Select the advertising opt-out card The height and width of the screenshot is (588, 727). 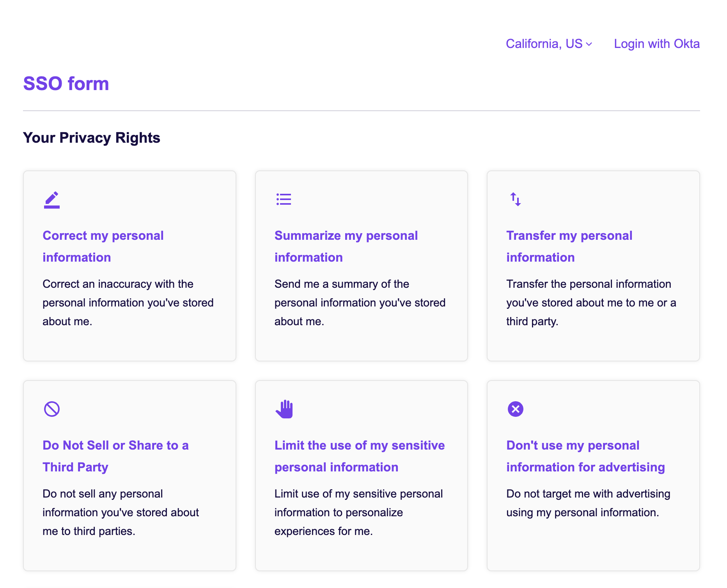tap(592, 475)
